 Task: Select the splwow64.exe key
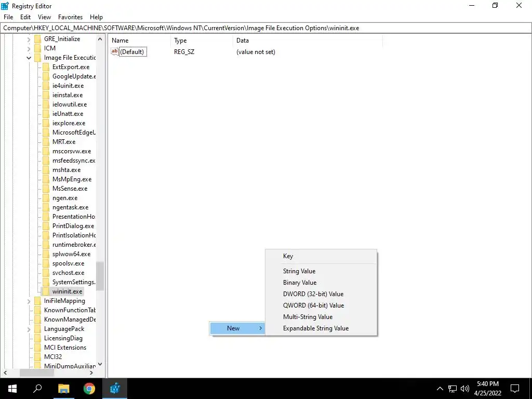tap(71, 254)
